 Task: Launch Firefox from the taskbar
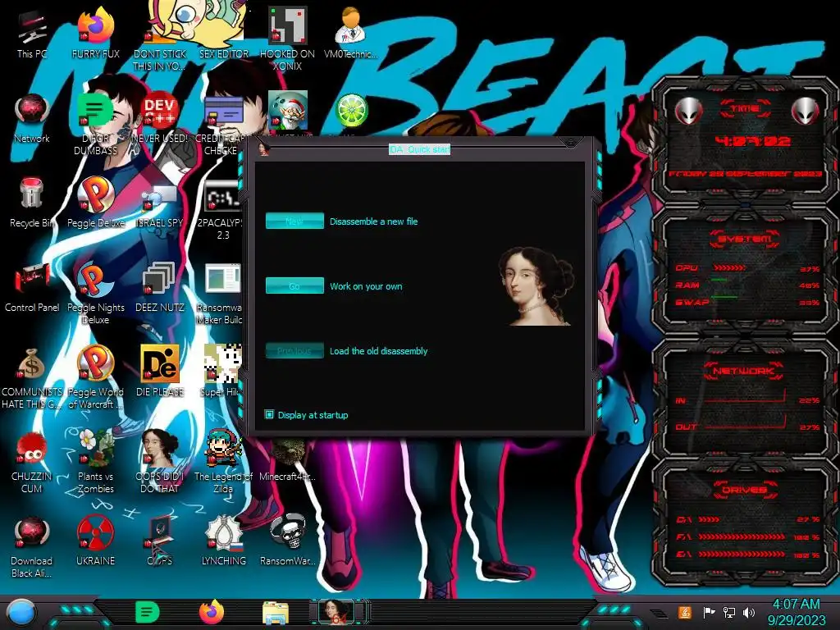coord(212,612)
